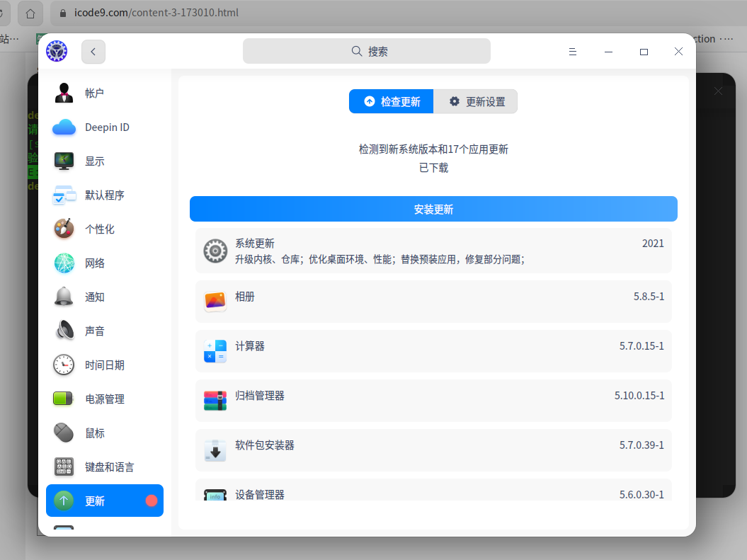Select 默认程序 label in sidebar
Image resolution: width=747 pixels, height=560 pixels.
(105, 195)
